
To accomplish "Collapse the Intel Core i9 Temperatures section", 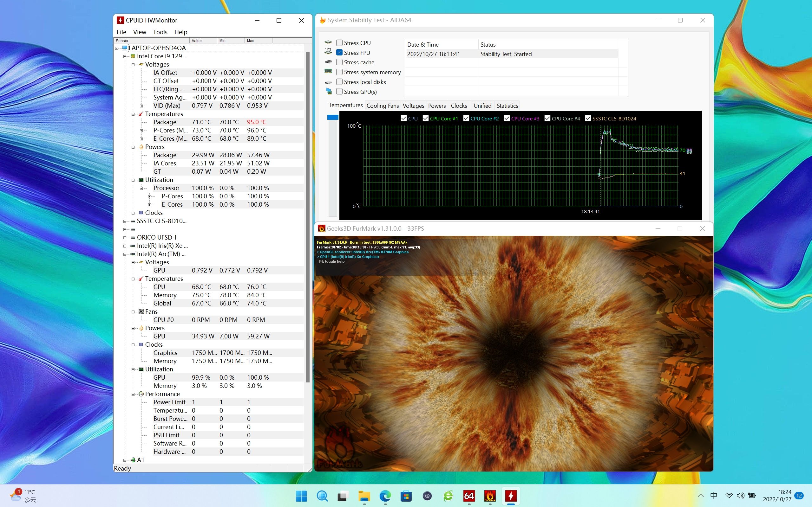I will pyautogui.click(x=133, y=114).
